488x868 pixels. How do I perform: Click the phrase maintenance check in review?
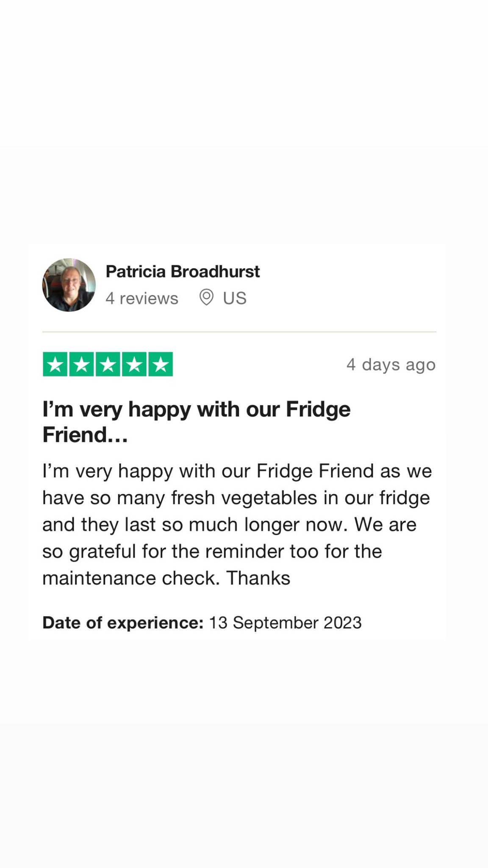pyautogui.click(x=131, y=578)
